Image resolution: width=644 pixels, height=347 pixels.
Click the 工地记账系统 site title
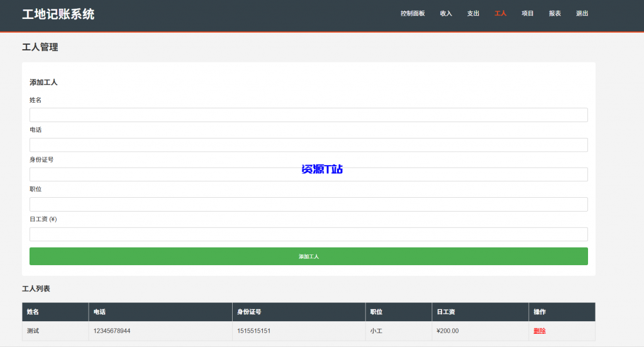pos(58,14)
